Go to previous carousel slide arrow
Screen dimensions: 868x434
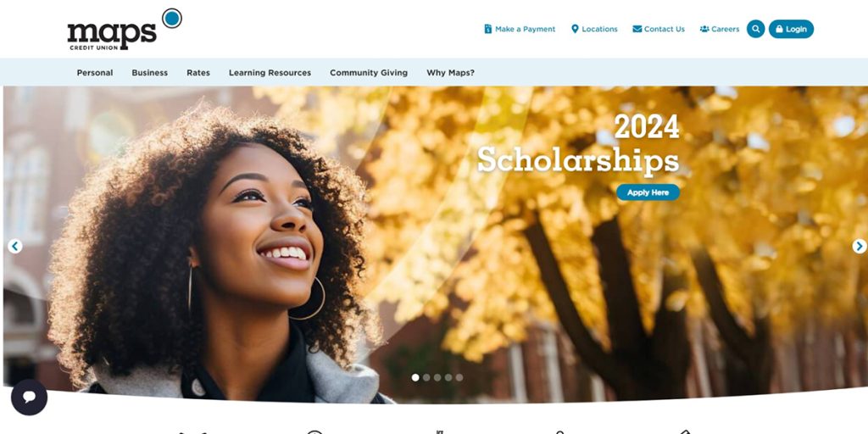tap(15, 247)
